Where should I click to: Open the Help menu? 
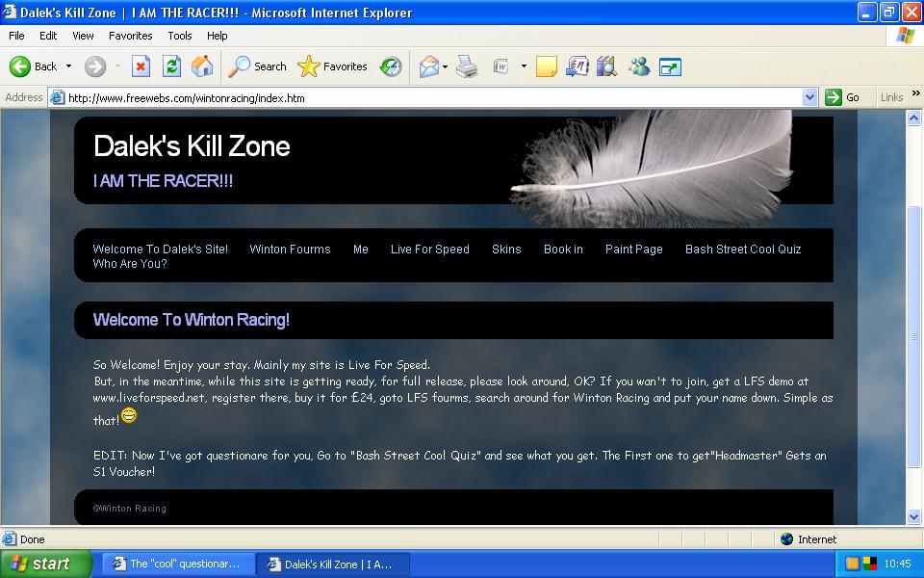point(217,36)
